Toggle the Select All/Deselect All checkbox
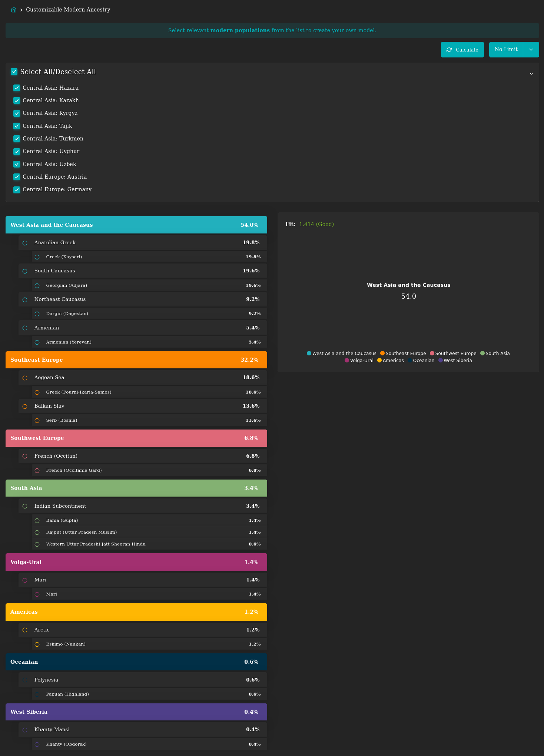This screenshot has height=756, width=544. coord(14,72)
